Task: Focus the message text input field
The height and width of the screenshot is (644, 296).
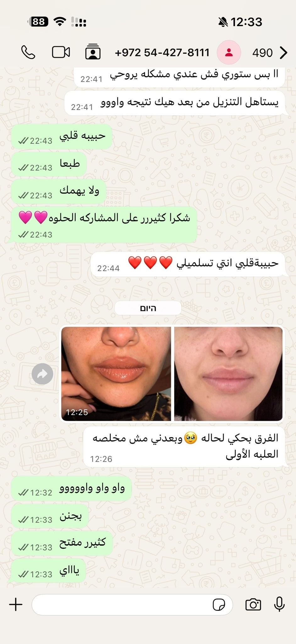Action: tap(132, 604)
